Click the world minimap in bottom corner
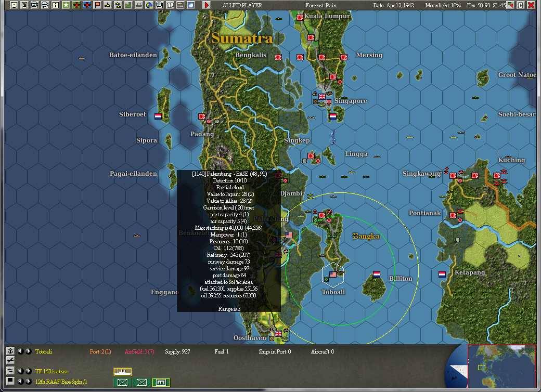This screenshot has height=392, width=541. tap(501, 366)
